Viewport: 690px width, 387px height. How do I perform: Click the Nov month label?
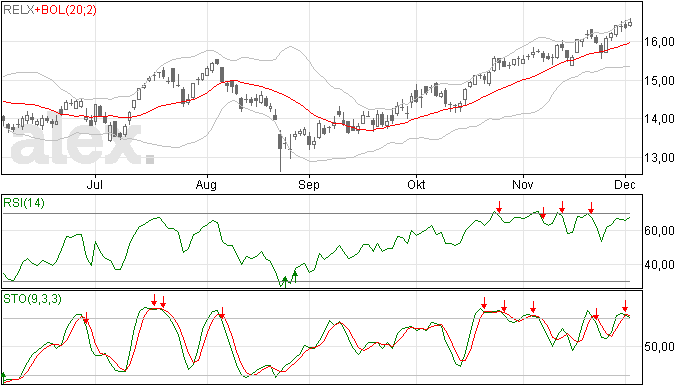tap(523, 184)
